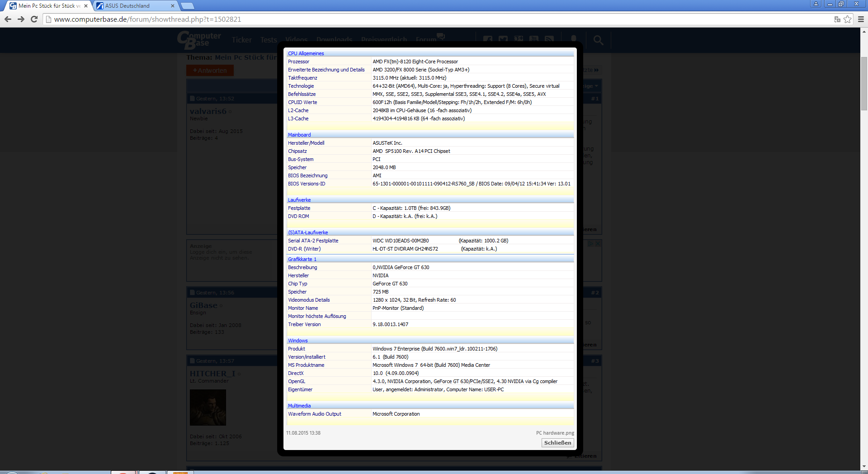This screenshot has height=474, width=868.
Task: Click the scrollbar down arrow
Action: pyautogui.click(x=864, y=466)
